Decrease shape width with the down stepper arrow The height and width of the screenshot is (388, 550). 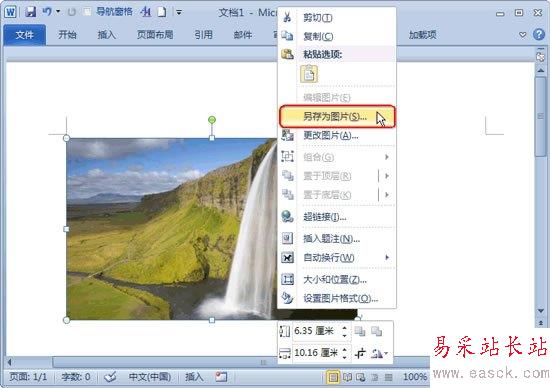345,357
